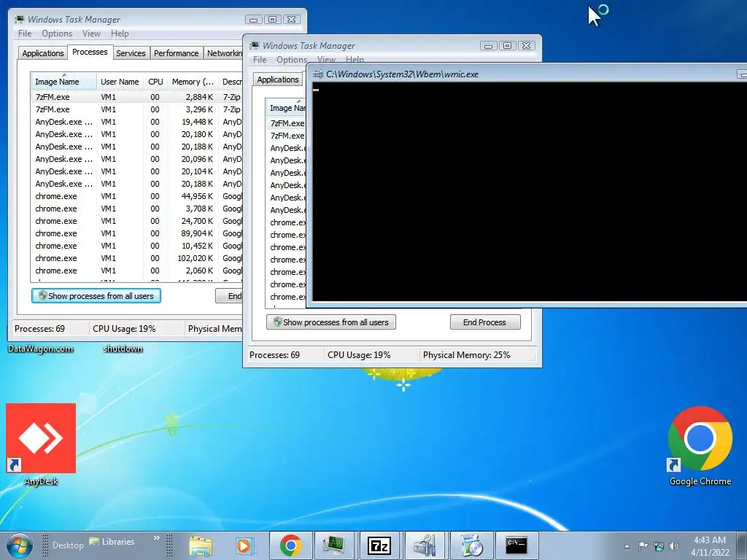Sort by Memory column header
Screen dimensions: 747x560
tap(193, 82)
